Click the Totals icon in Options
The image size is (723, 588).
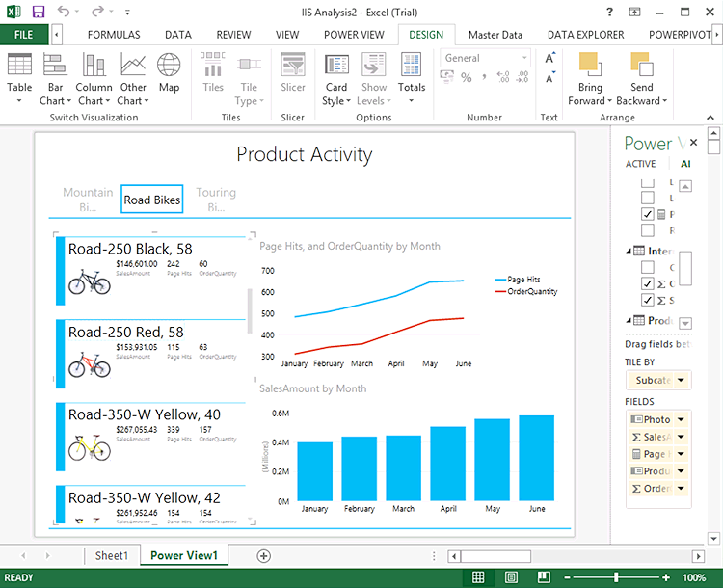click(x=412, y=66)
